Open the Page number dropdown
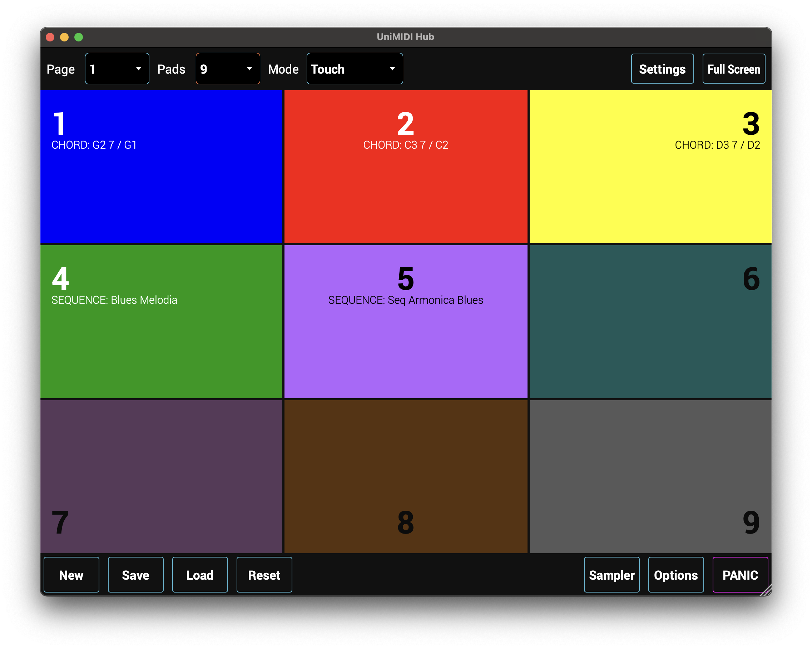812x649 pixels. point(117,69)
